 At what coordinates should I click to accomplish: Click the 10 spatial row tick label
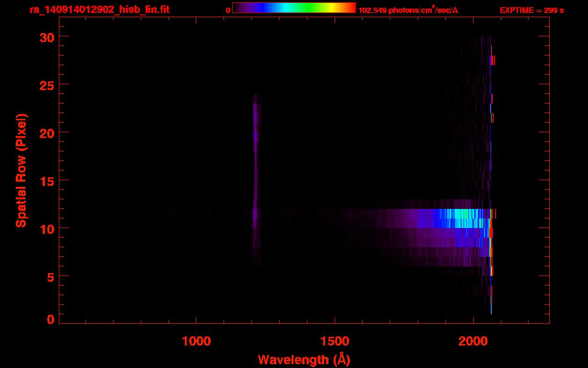(47, 229)
